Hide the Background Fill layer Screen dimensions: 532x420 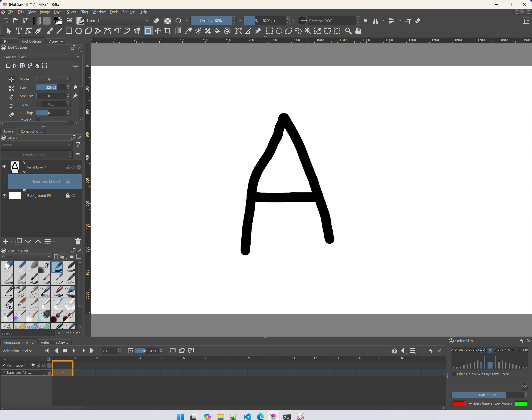tap(4, 195)
